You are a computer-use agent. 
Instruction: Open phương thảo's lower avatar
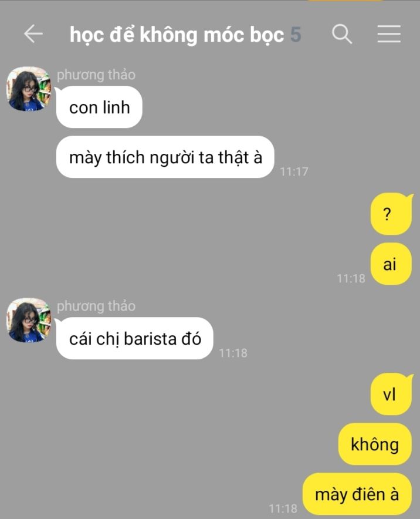[x=28, y=320]
